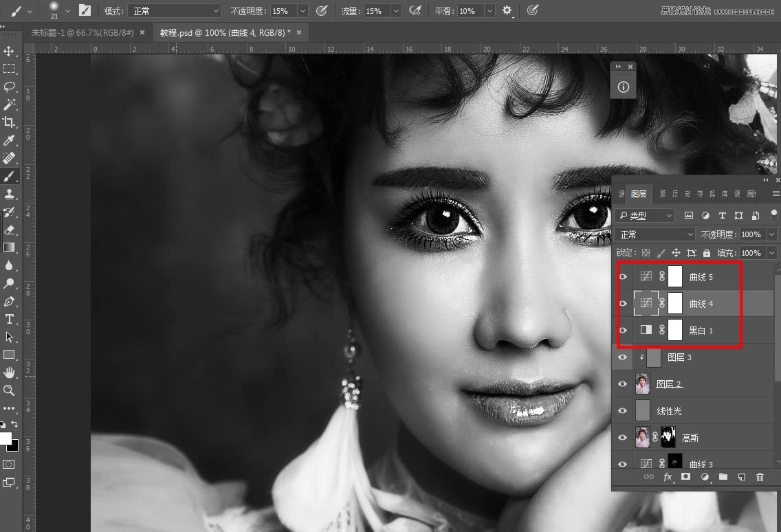The width and height of the screenshot is (781, 532).
Task: Switch to the 未标题-1 document tab
Action: pos(81,32)
